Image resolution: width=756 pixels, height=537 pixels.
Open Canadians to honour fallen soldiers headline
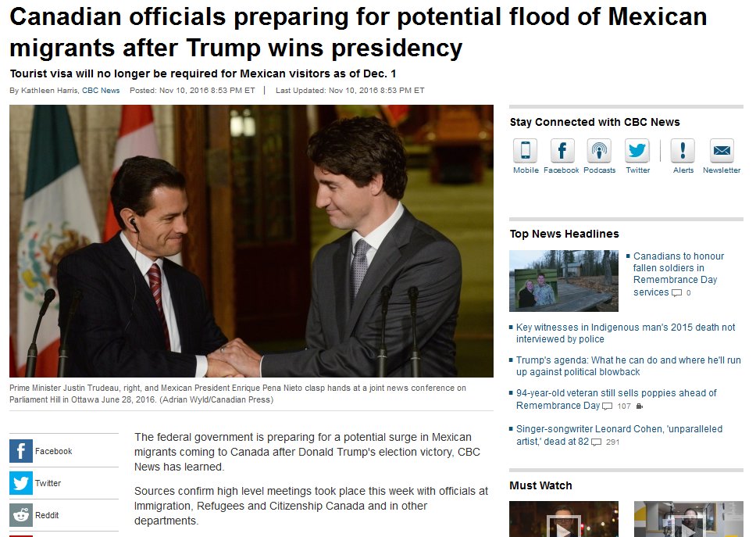pos(678,274)
